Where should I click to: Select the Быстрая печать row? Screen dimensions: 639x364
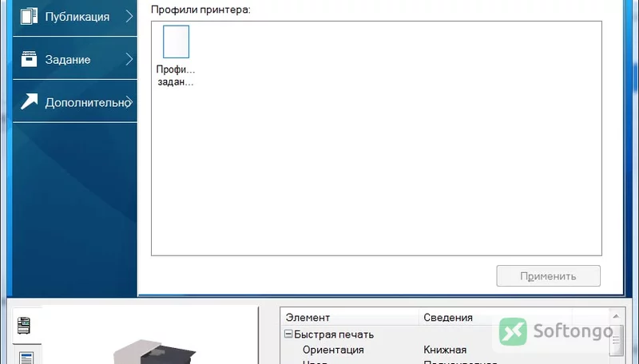(446, 334)
